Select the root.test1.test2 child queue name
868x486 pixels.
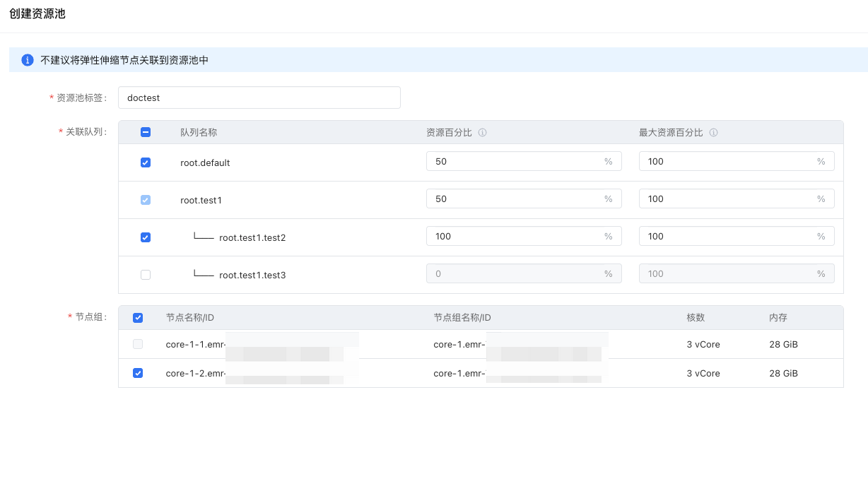[x=252, y=237]
